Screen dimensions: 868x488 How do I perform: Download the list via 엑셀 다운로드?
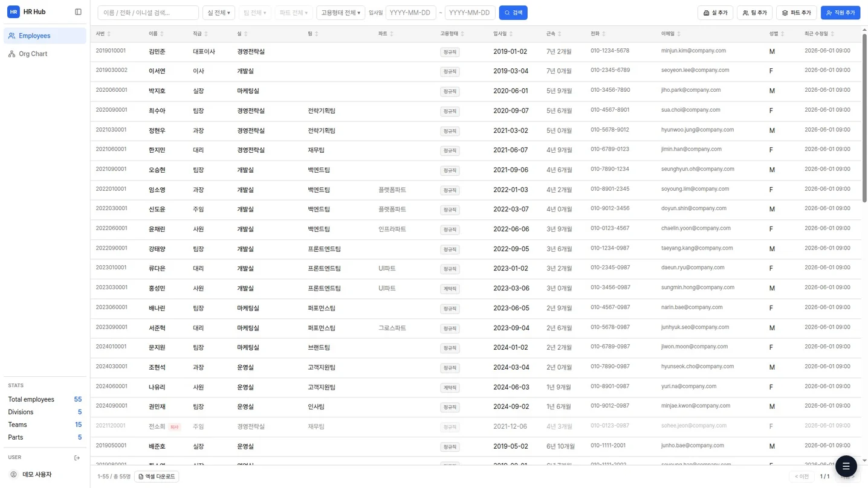click(157, 477)
